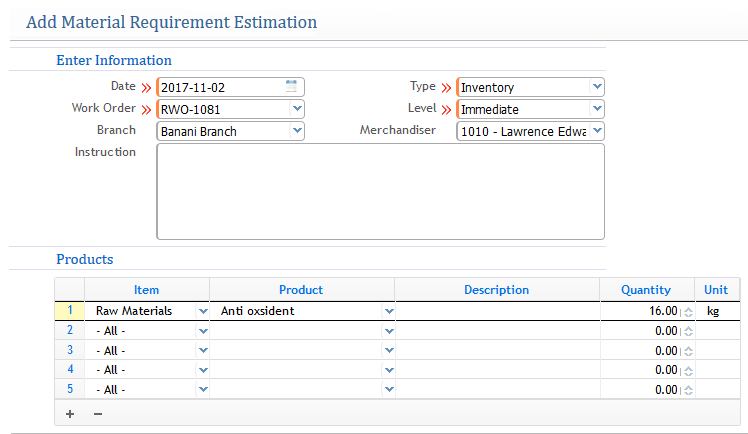Viewport: 748px width, 434px height.
Task: Click the Description cell in row 1
Action: [x=497, y=311]
